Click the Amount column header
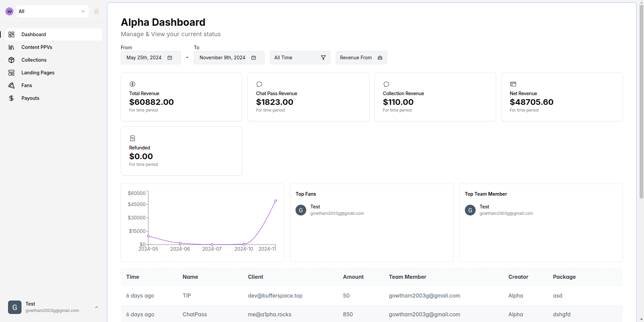 (353, 277)
